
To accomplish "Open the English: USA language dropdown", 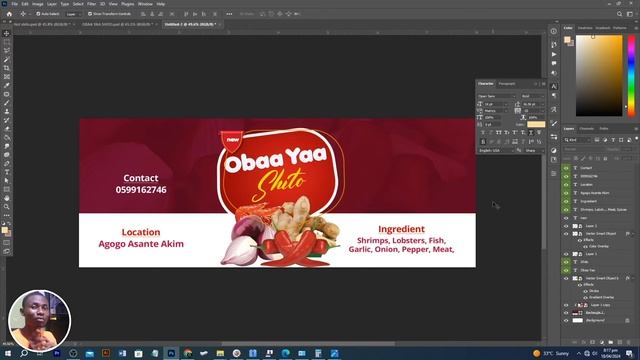I will 496,151.
